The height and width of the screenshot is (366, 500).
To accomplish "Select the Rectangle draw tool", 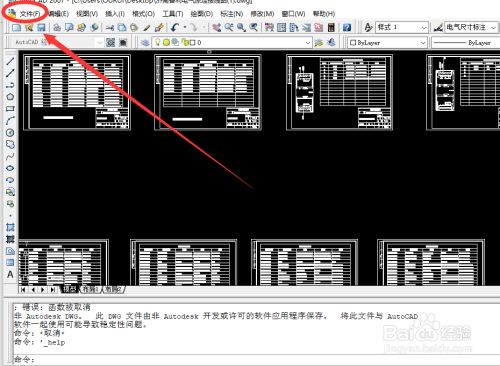I will (10, 109).
